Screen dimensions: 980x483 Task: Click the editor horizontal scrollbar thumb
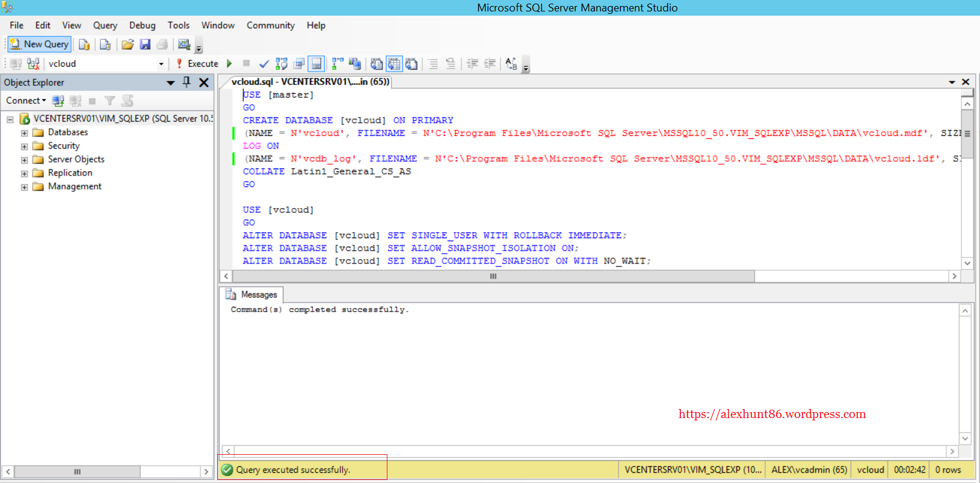(493, 276)
